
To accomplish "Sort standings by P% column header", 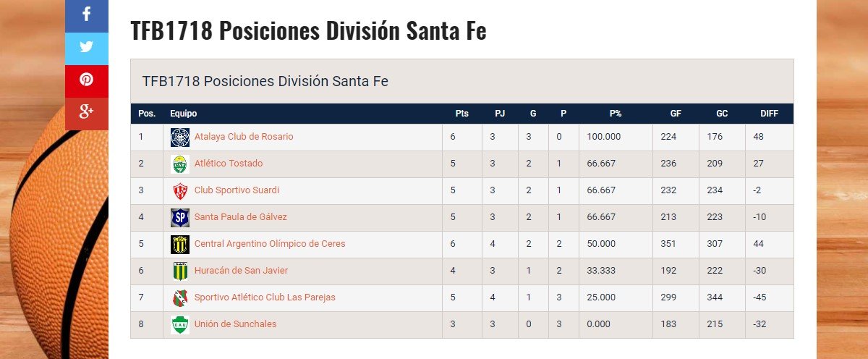I will [616, 114].
